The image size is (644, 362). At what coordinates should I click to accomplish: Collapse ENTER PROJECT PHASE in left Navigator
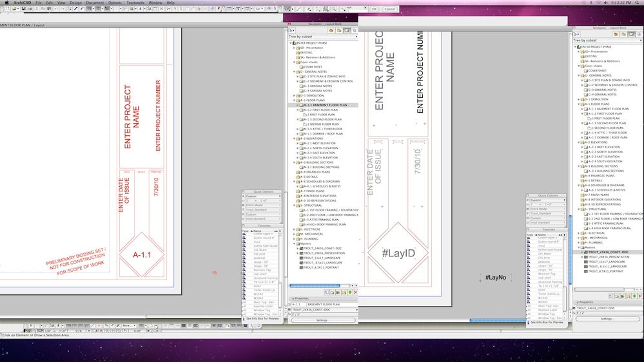point(291,43)
